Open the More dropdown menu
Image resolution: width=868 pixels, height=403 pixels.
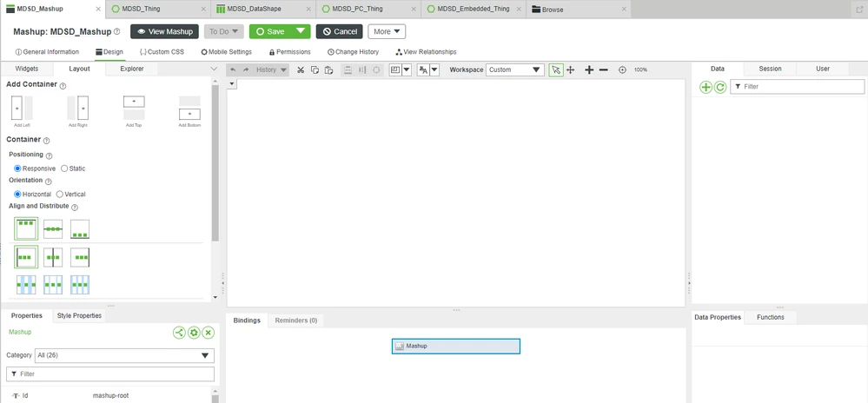tap(387, 31)
